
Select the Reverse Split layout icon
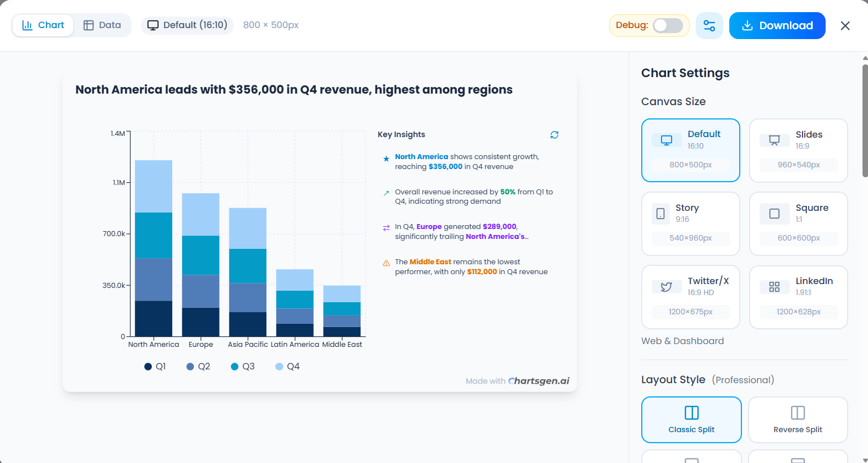[x=798, y=413]
